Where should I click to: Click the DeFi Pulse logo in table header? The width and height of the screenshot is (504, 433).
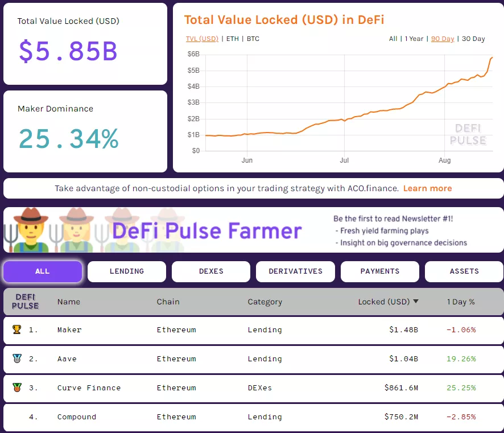(x=25, y=302)
